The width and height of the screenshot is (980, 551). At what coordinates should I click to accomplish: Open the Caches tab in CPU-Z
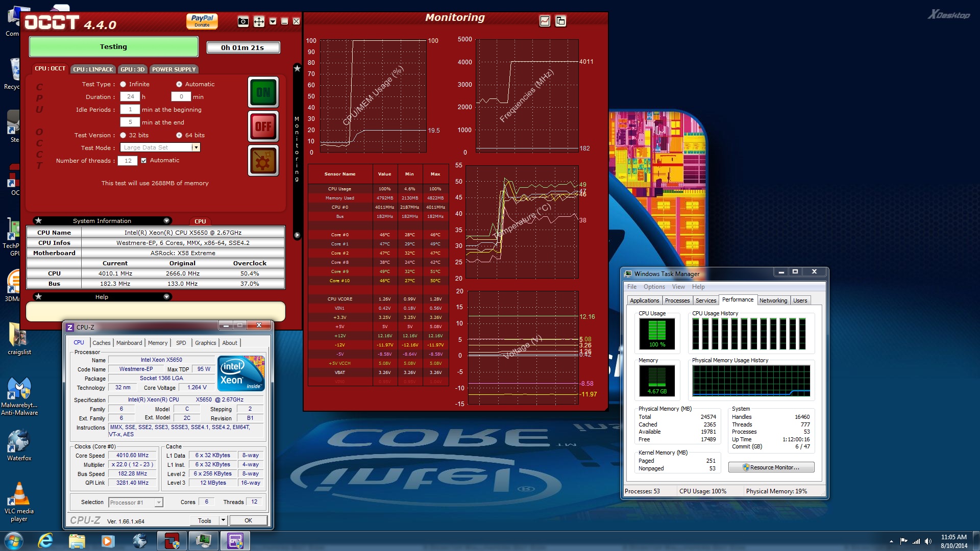click(x=101, y=343)
